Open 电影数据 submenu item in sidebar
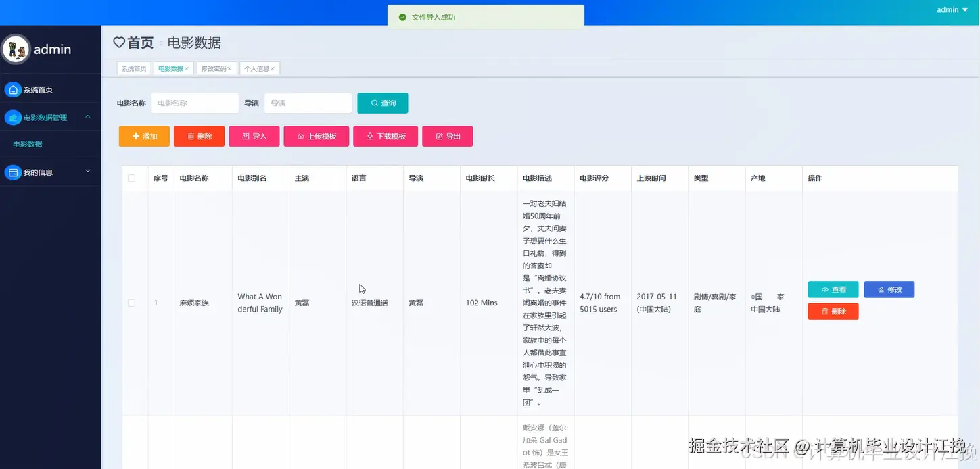This screenshot has width=980, height=469. pos(51,144)
